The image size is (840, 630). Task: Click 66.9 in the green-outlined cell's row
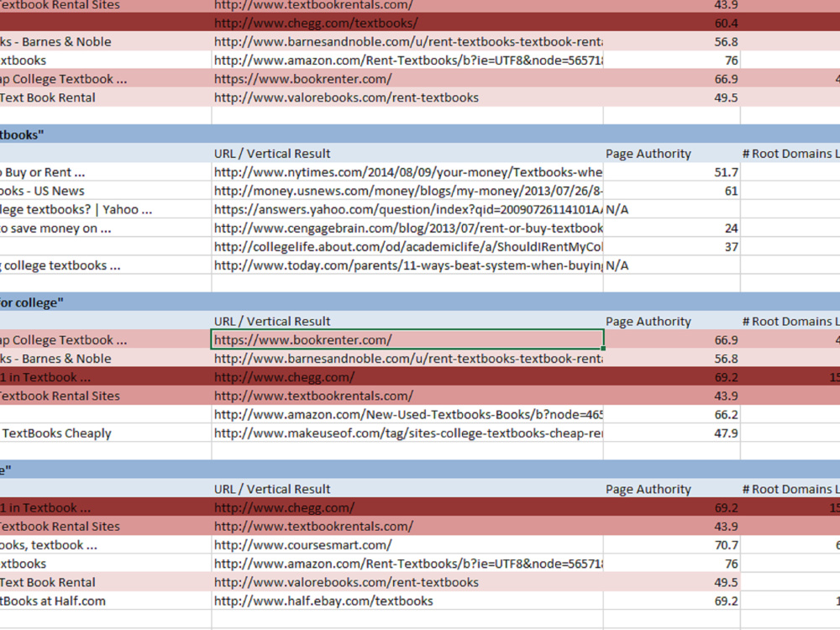pyautogui.click(x=726, y=340)
